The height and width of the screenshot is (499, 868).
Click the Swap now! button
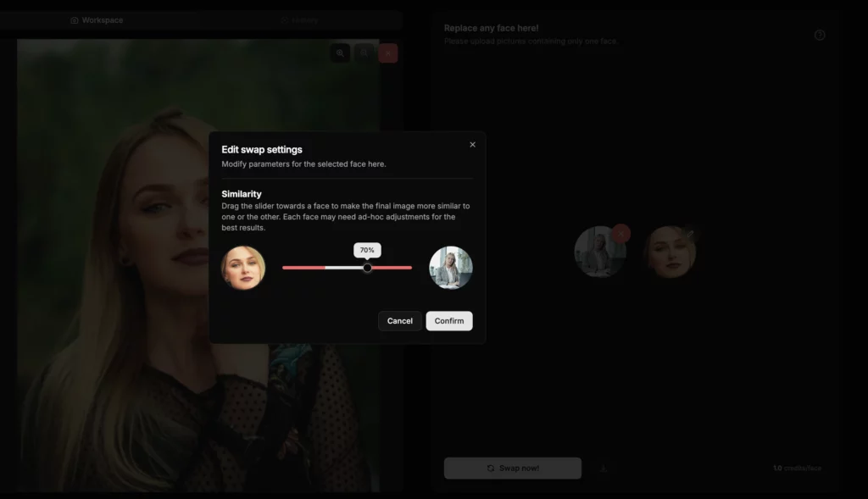click(512, 469)
